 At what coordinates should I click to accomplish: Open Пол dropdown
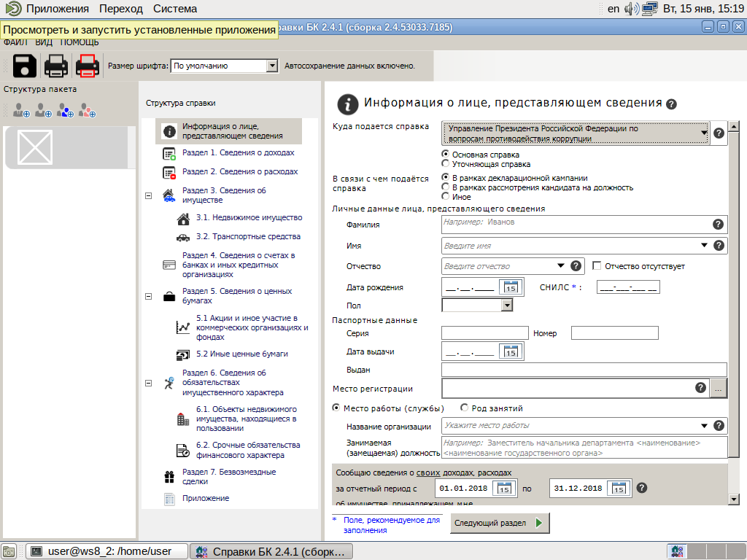pyautogui.click(x=508, y=305)
